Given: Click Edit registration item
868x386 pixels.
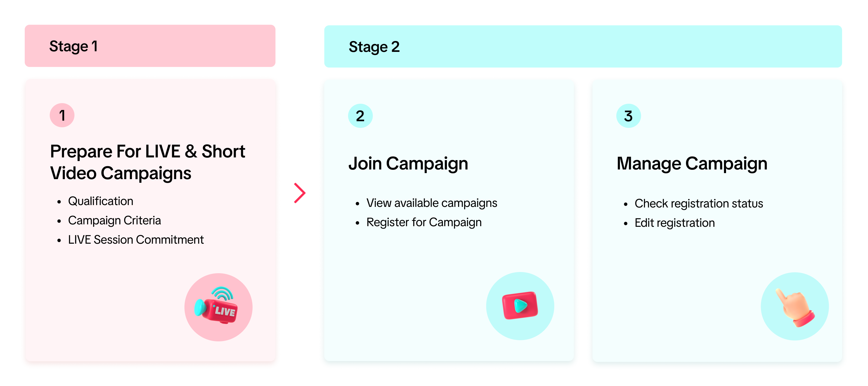Looking at the screenshot, I should tap(675, 223).
